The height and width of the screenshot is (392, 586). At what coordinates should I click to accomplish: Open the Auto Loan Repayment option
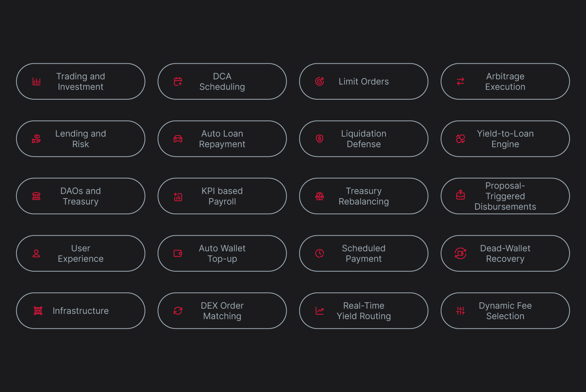point(222,139)
